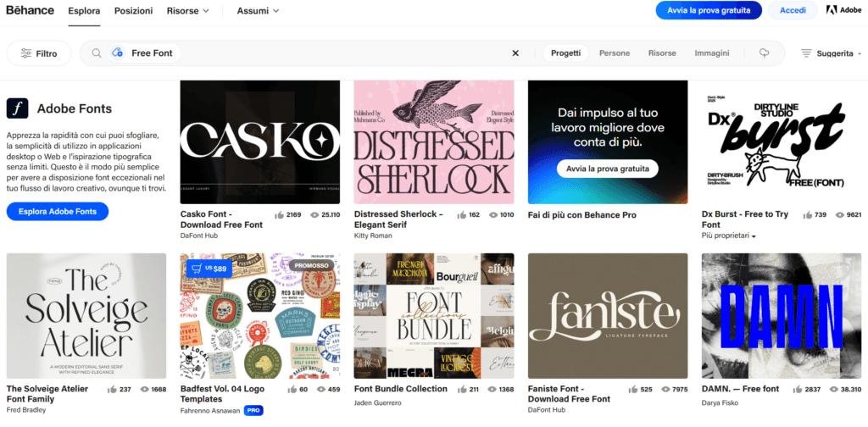868x427 pixels.
Task: Click Esplora Adobe Fonts button
Action: (x=58, y=211)
